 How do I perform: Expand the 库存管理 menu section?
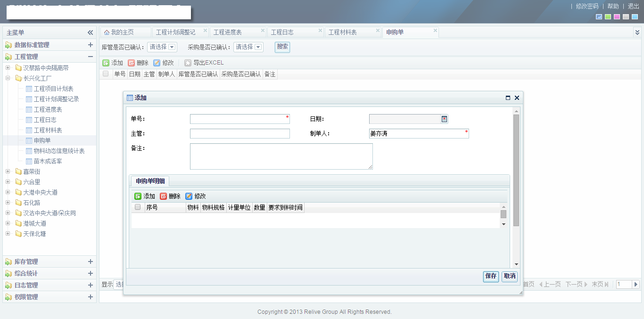[x=90, y=262]
